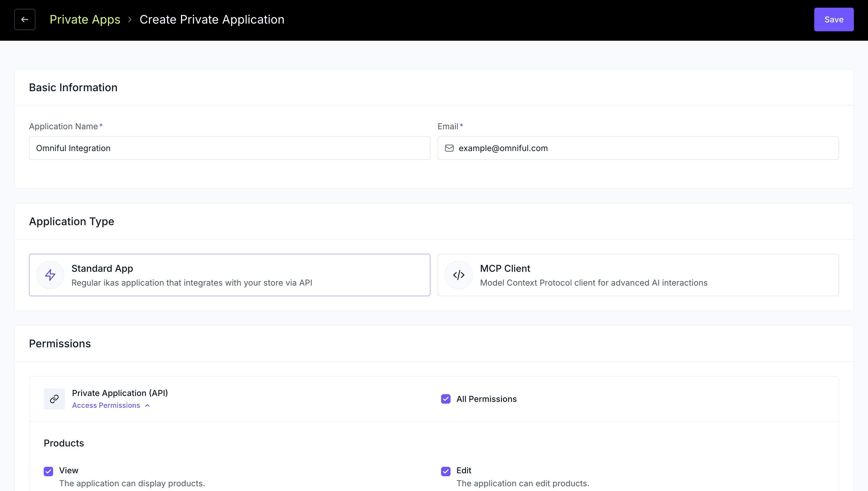Screen dimensions: 868x491
Task: Click the envelope icon in Email field
Action: (x=449, y=148)
